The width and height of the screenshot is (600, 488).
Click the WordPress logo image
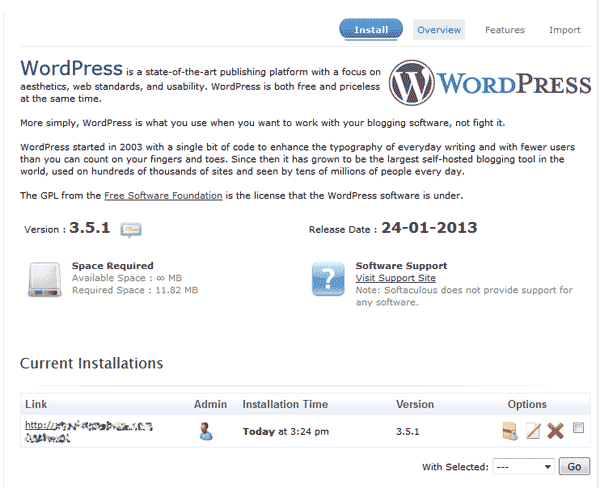click(x=490, y=83)
